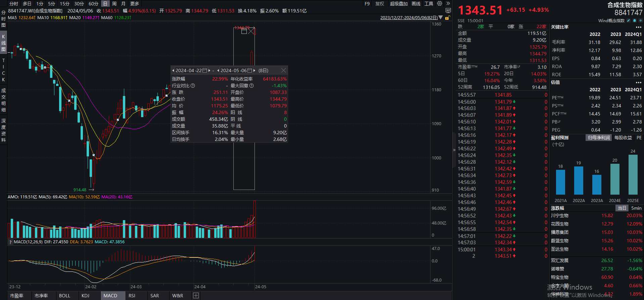Toggle 当日 change ranking view

coord(622,208)
